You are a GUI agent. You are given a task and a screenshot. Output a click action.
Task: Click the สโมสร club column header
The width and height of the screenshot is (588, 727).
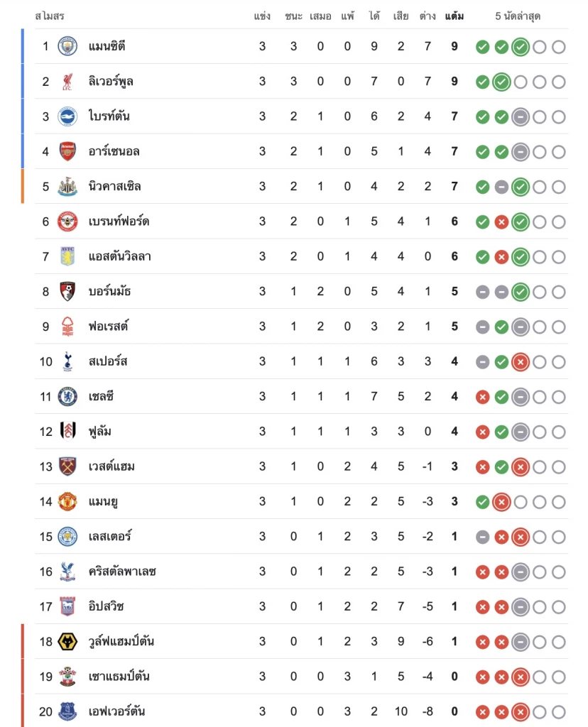50,16
